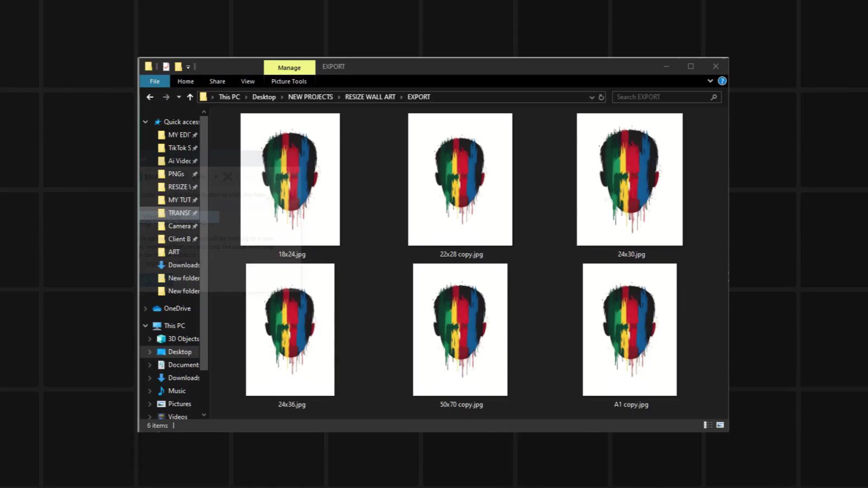Open the Help question mark icon
868x488 pixels.
(x=722, y=81)
